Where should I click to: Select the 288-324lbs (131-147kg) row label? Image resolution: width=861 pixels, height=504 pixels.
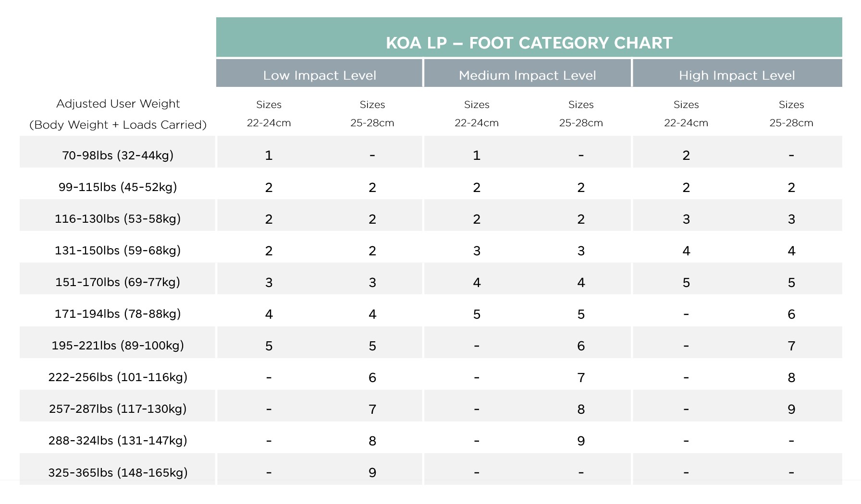pos(118,440)
